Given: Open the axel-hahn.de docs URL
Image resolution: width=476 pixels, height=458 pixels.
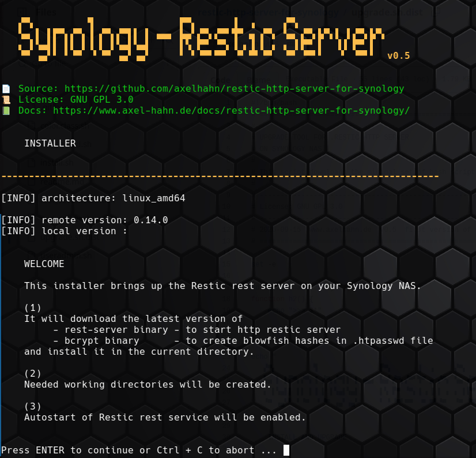Looking at the screenshot, I should [231, 111].
